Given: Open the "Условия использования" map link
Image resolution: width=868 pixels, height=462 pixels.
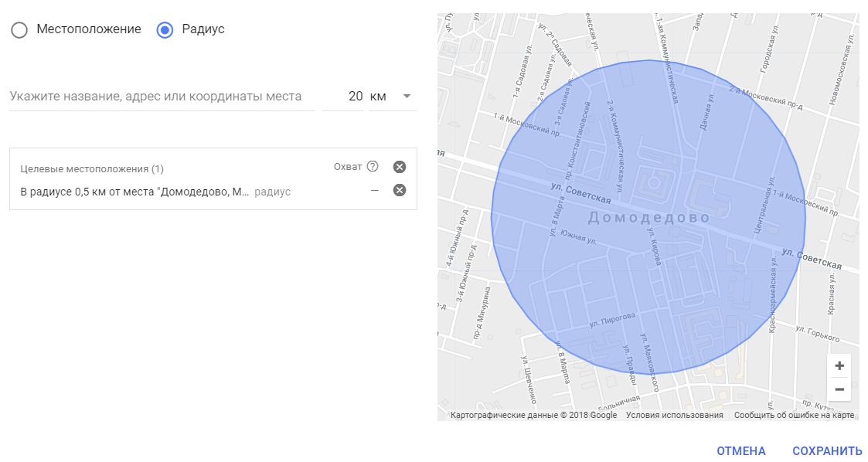Looking at the screenshot, I should pyautogui.click(x=674, y=416).
